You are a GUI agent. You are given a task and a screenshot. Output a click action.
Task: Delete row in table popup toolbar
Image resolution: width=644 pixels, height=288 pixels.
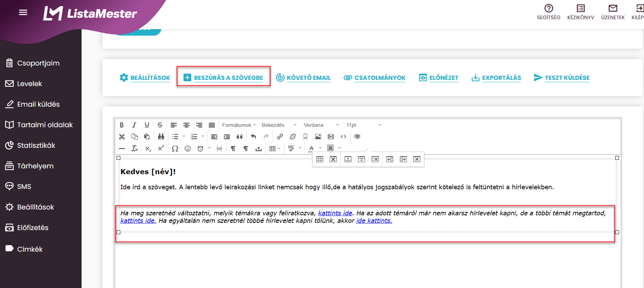375,159
